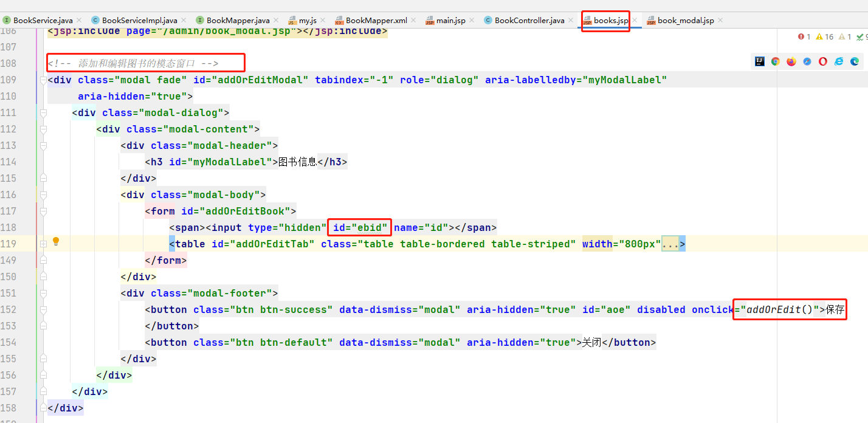Open page in Internet Explorer
The width and height of the screenshot is (868, 423).
839,61
